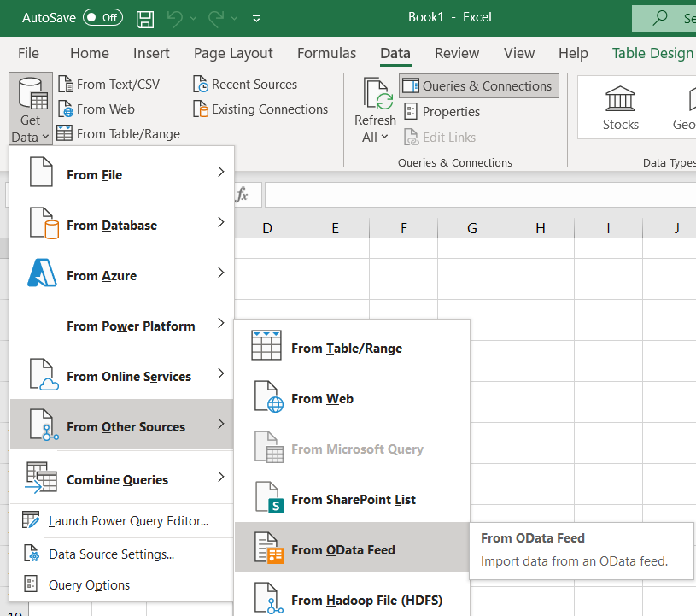
Task: Switch to the Home tab
Action: point(89,53)
